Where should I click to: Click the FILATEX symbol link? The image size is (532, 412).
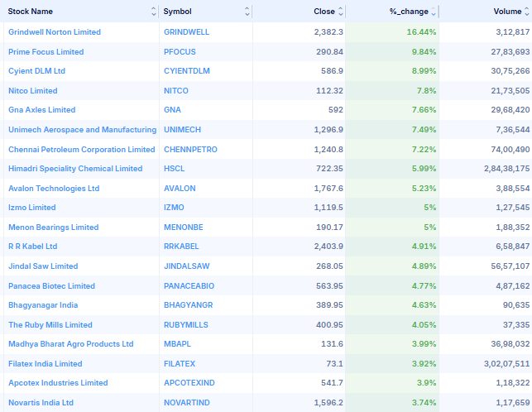click(x=180, y=364)
